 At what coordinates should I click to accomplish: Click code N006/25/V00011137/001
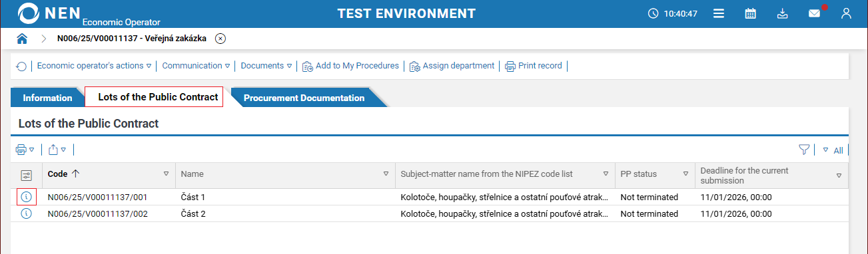[x=98, y=197]
